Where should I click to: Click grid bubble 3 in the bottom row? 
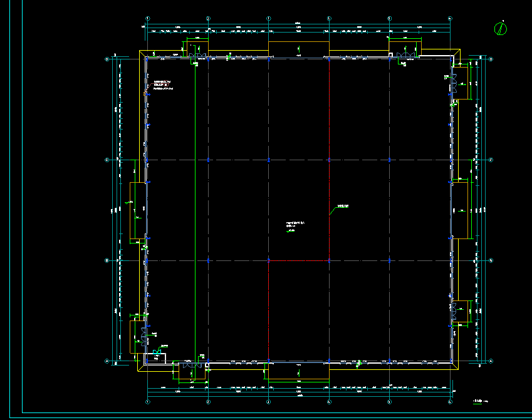[268, 402]
